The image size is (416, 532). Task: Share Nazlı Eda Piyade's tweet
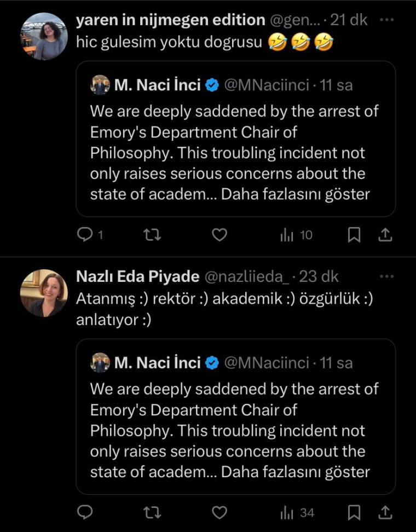click(x=385, y=512)
